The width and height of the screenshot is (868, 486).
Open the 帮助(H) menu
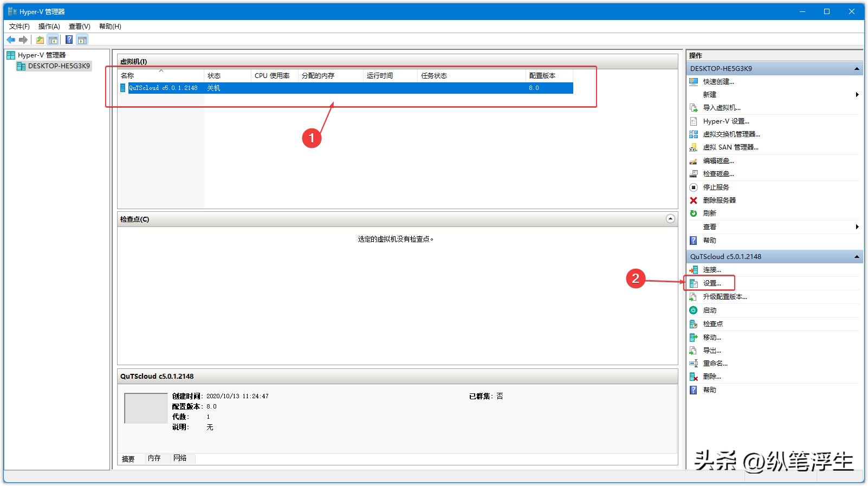point(110,26)
